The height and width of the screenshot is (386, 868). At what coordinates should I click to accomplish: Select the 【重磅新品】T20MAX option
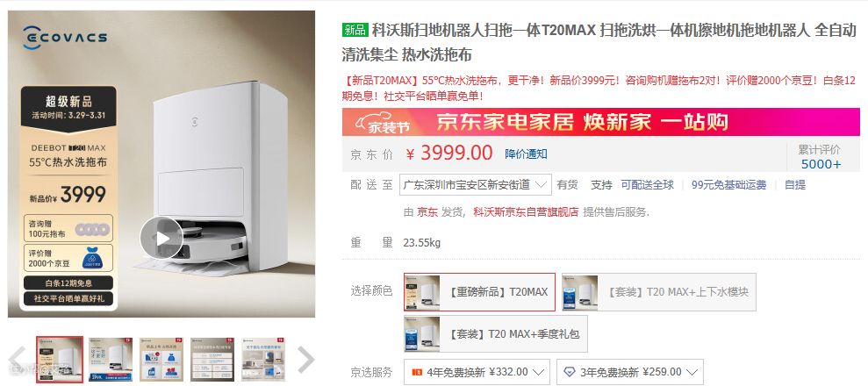(x=479, y=292)
